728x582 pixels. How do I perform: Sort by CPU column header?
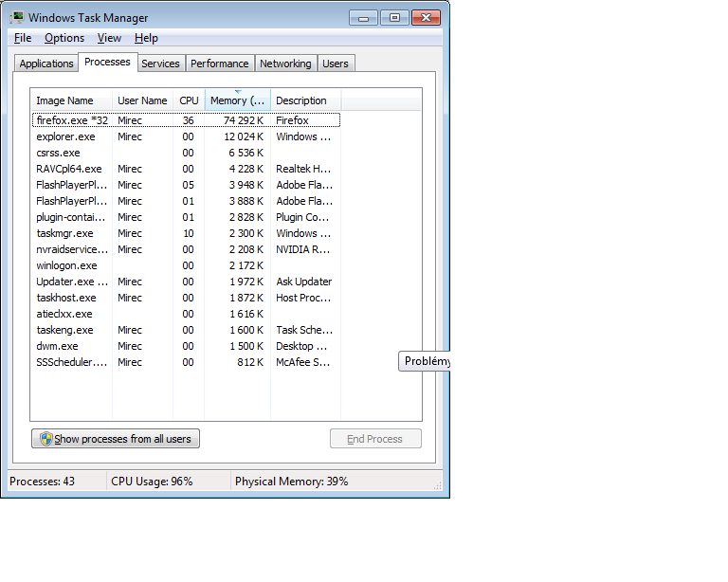tap(189, 100)
